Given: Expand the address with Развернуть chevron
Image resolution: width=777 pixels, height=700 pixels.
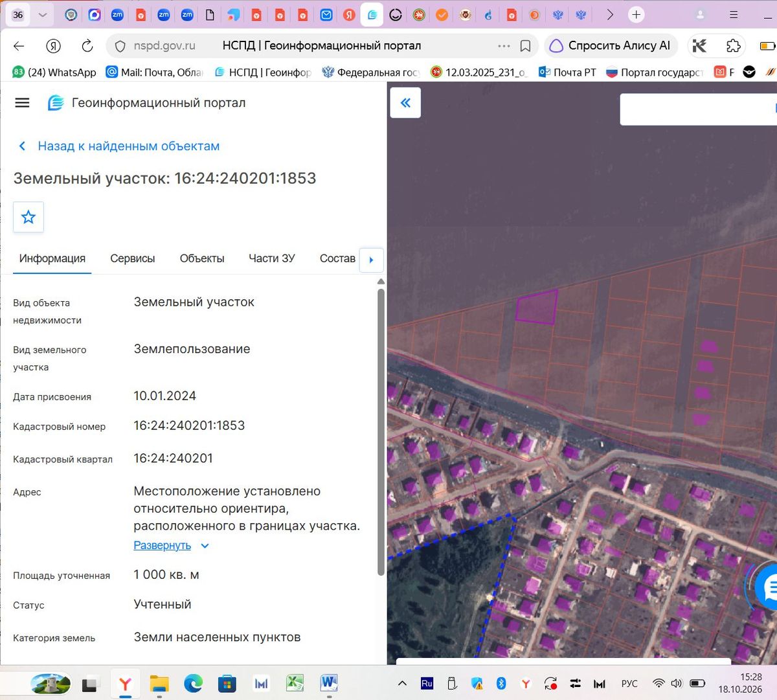Looking at the screenshot, I should pyautogui.click(x=205, y=546).
